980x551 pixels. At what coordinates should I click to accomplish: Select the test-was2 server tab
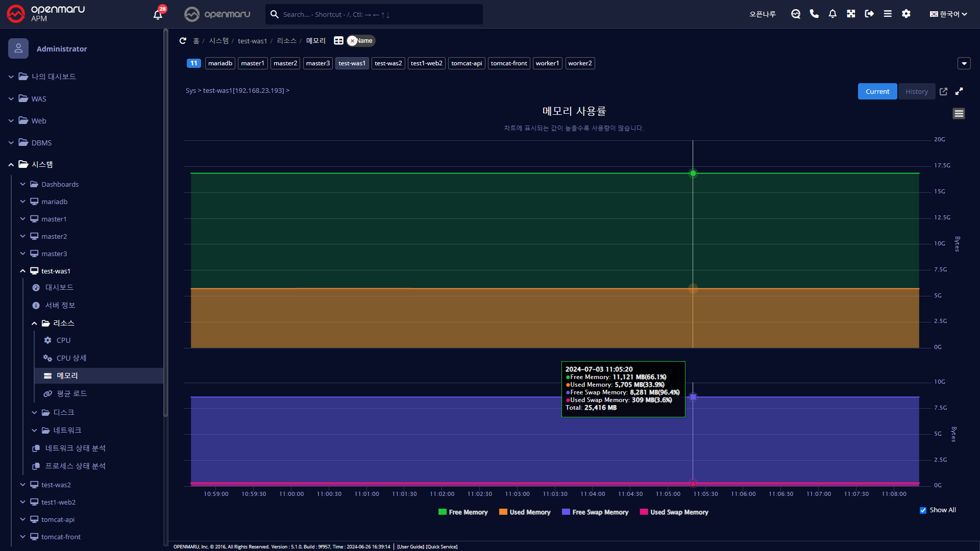pyautogui.click(x=388, y=63)
